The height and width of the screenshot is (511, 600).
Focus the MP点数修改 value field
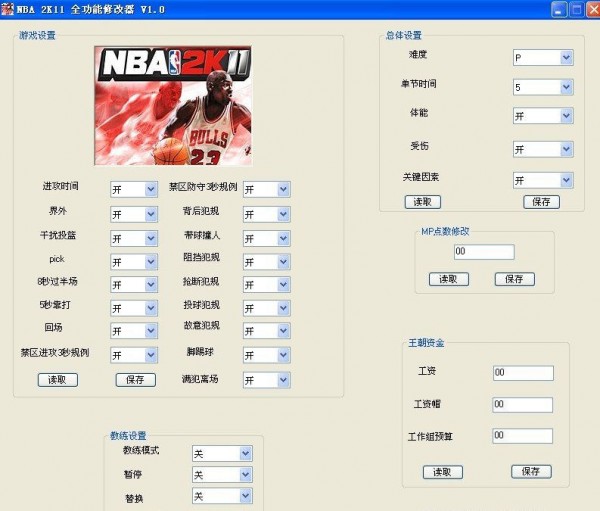pyautogui.click(x=484, y=252)
